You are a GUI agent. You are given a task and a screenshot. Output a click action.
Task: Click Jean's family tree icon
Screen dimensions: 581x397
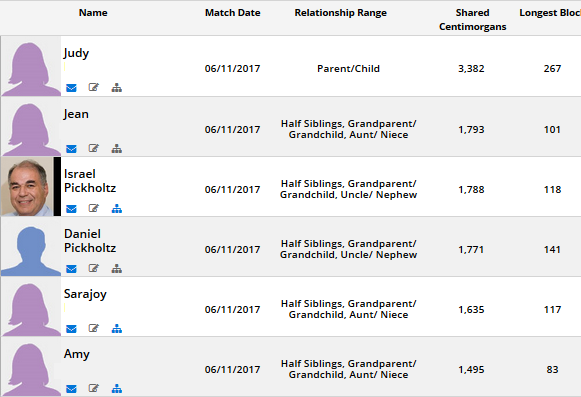(117, 149)
